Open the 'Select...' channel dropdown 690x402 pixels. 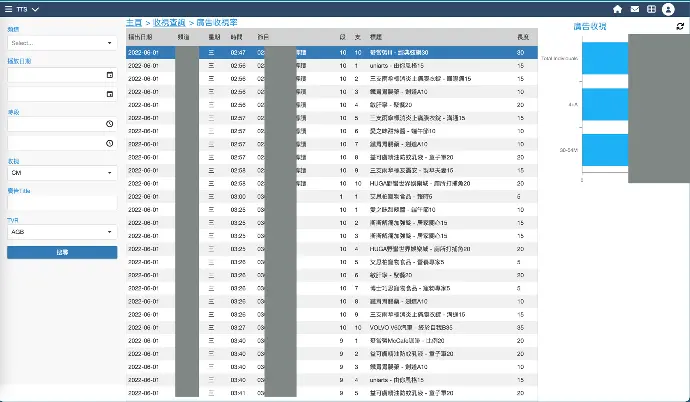[61, 43]
